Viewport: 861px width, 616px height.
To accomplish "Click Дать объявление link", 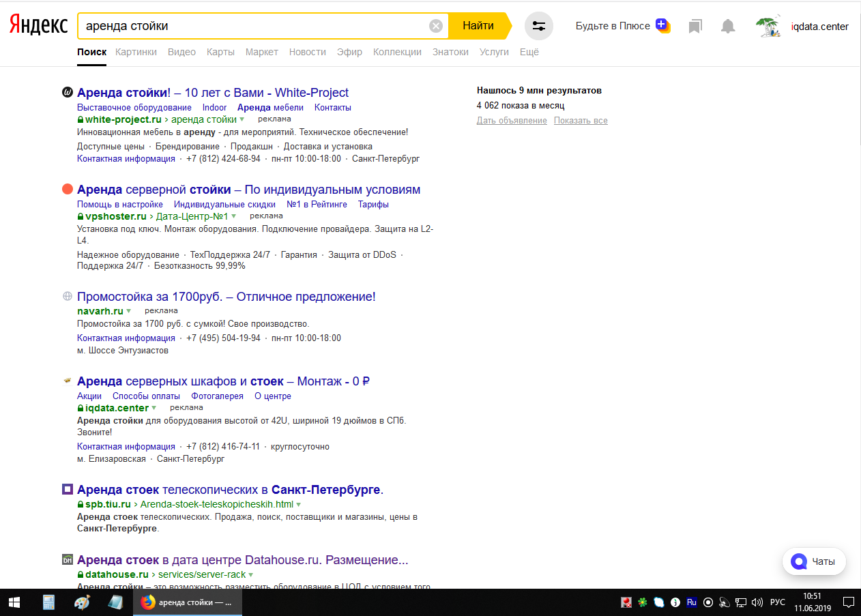I will 512,121.
